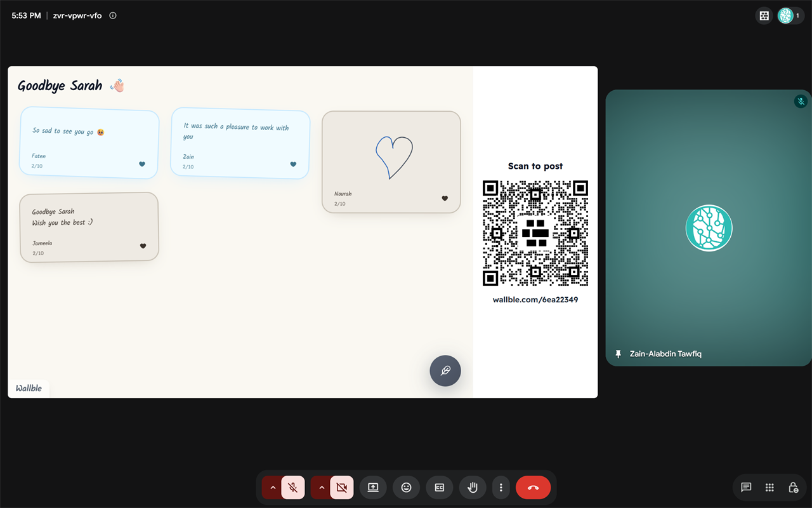This screenshot has width=812, height=508.
Task: Open the activities grid icon
Action: click(x=769, y=488)
